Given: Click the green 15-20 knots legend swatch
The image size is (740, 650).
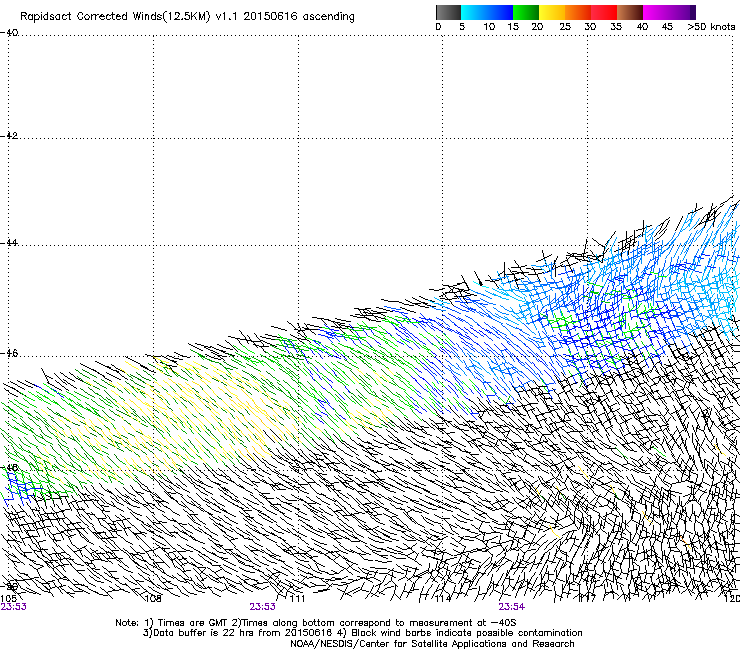Looking at the screenshot, I should click(526, 12).
